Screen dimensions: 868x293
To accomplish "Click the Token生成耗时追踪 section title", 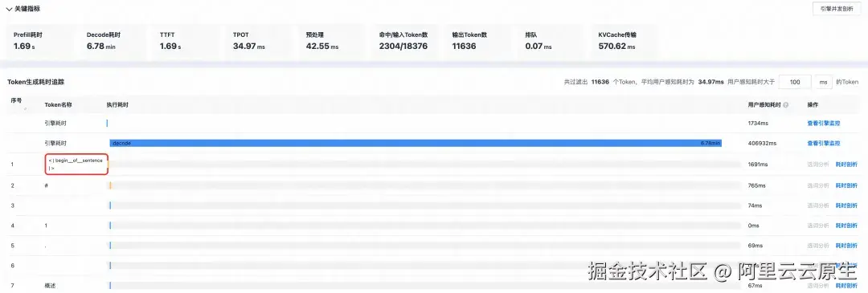I will coord(36,82).
